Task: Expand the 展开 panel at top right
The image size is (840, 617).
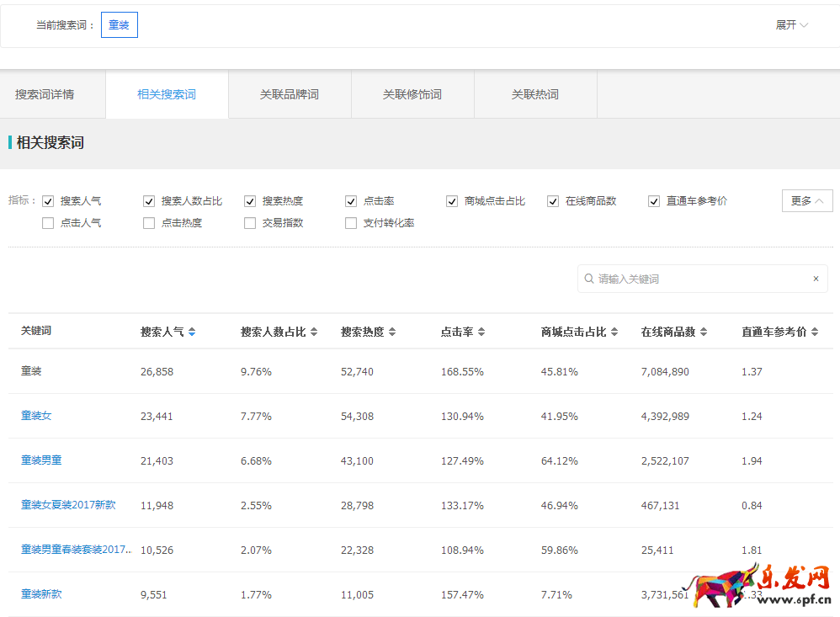Action: [792, 25]
